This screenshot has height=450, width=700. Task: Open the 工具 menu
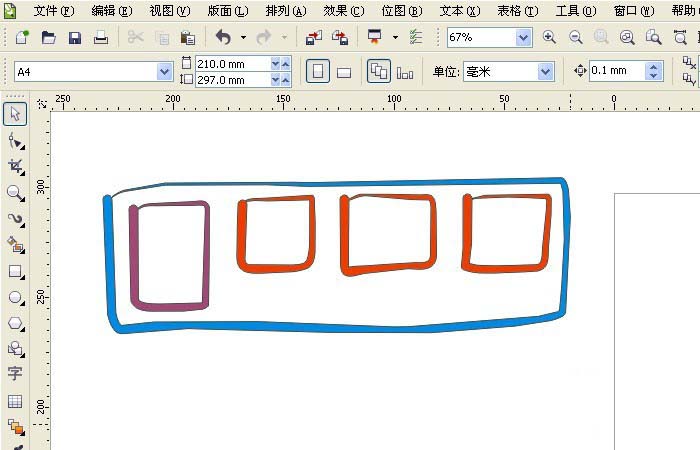click(x=575, y=11)
